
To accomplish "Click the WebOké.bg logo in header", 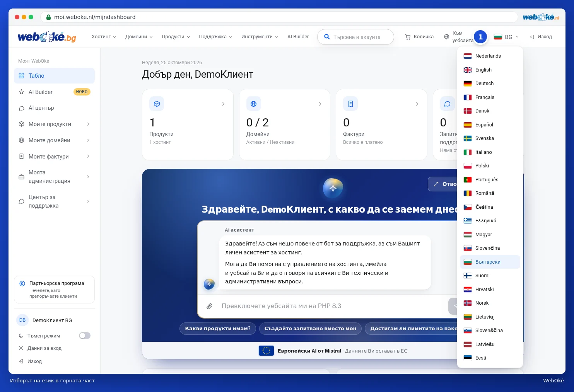I will click(47, 37).
